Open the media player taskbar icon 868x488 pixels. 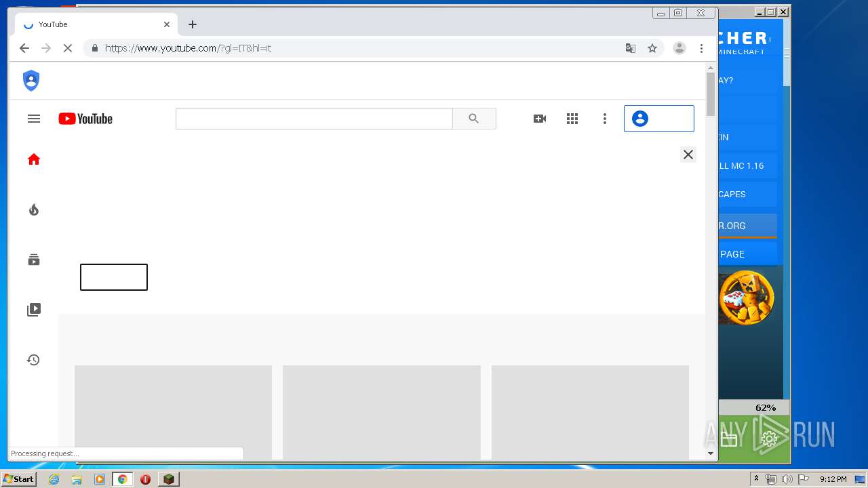[100, 479]
